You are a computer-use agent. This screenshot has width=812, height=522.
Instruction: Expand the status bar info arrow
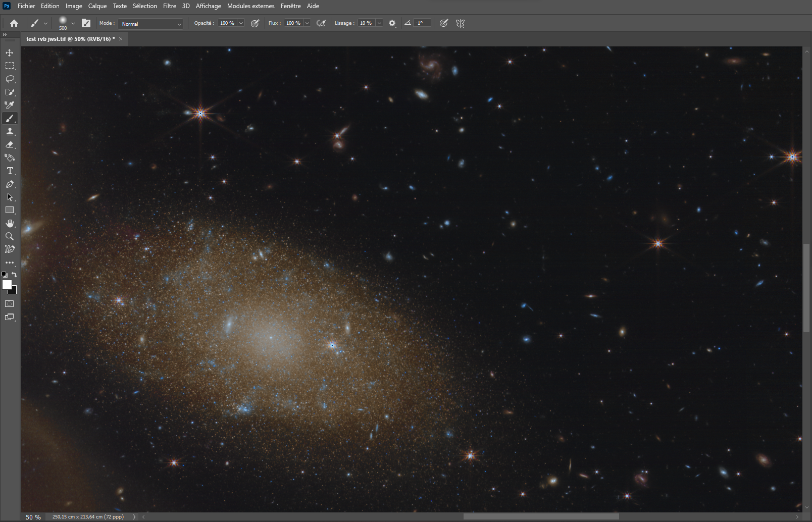click(134, 517)
